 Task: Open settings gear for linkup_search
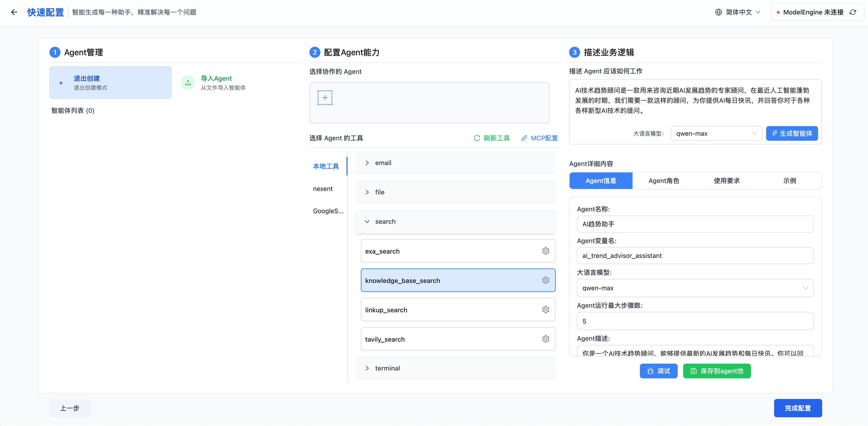546,310
